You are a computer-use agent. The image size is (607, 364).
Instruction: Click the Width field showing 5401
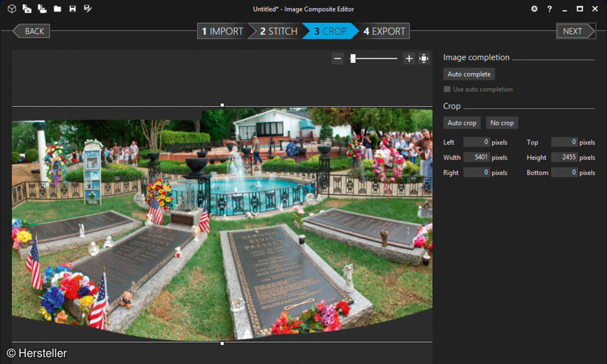[476, 157]
